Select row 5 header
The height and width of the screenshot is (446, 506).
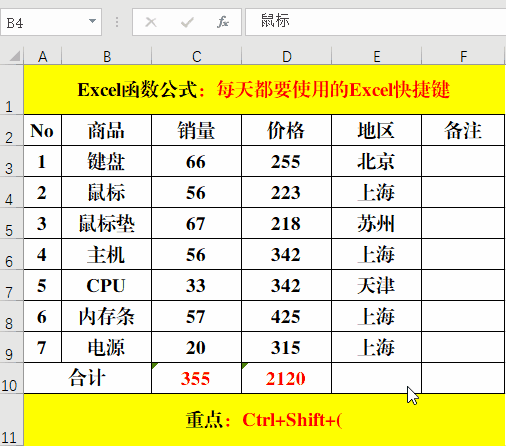click(x=11, y=223)
